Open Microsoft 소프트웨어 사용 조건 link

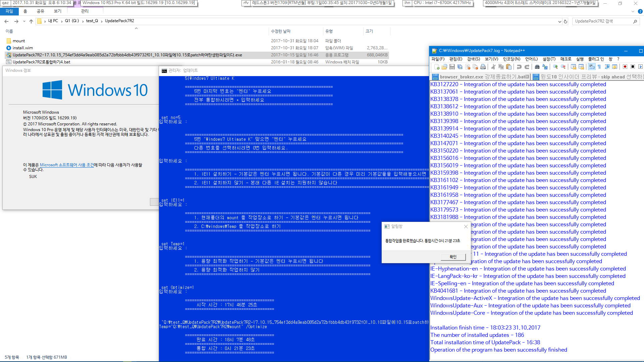(x=67, y=165)
